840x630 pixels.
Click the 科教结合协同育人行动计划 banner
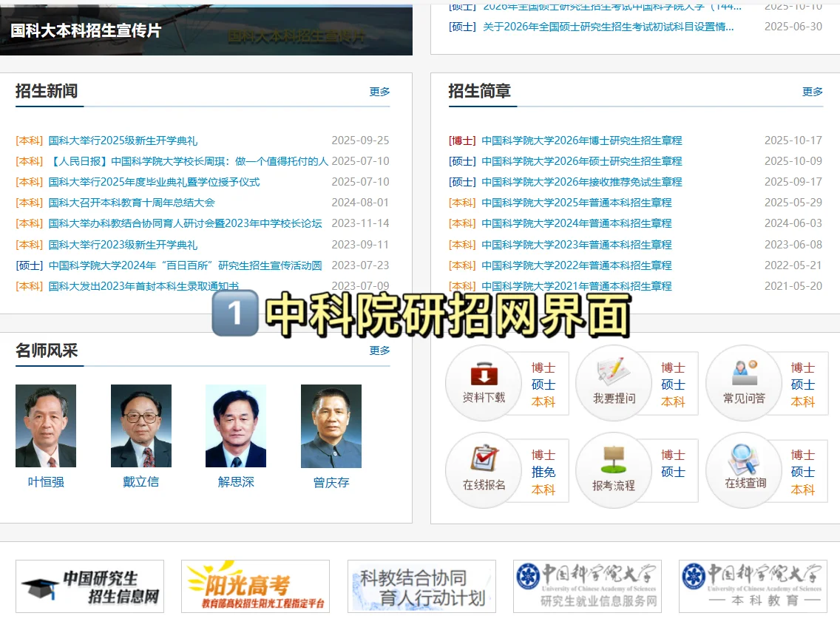point(421,586)
